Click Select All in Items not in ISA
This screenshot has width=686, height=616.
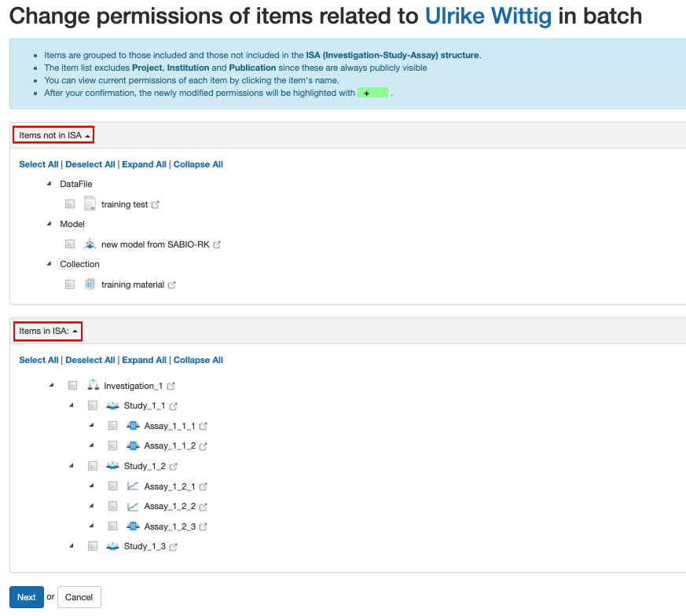coord(39,164)
